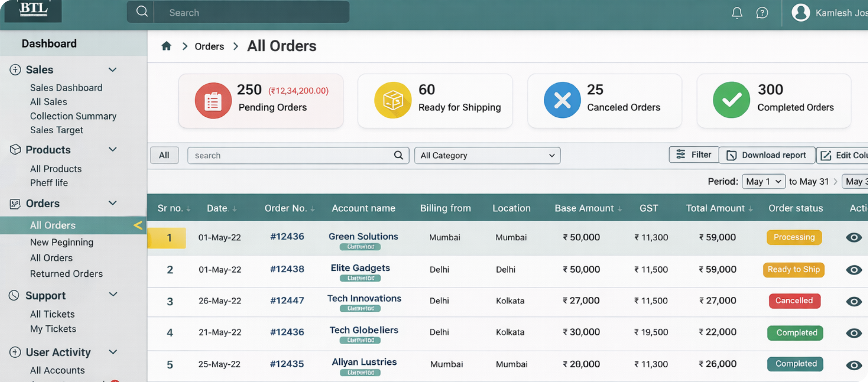868x382 pixels.
Task: Open Returned Orders in the sidebar
Action: click(x=66, y=274)
